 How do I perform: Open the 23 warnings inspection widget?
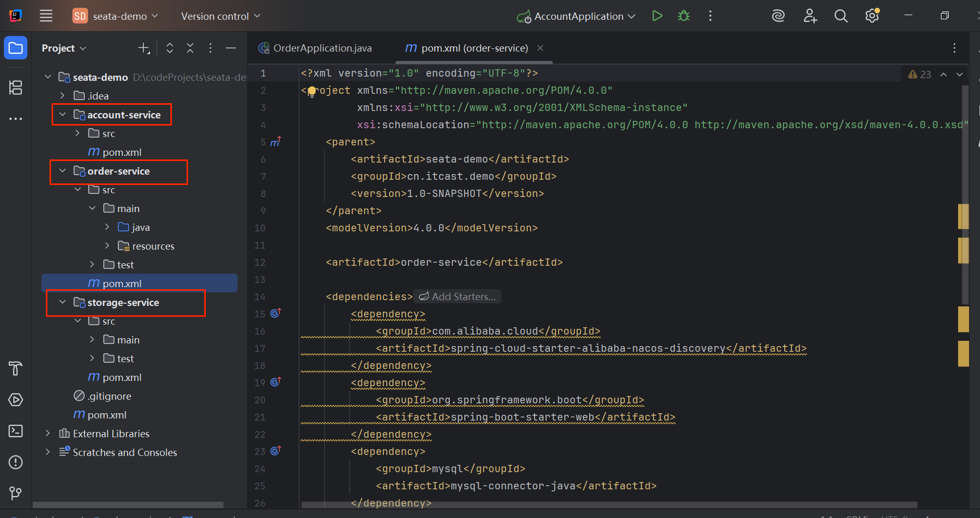point(920,75)
